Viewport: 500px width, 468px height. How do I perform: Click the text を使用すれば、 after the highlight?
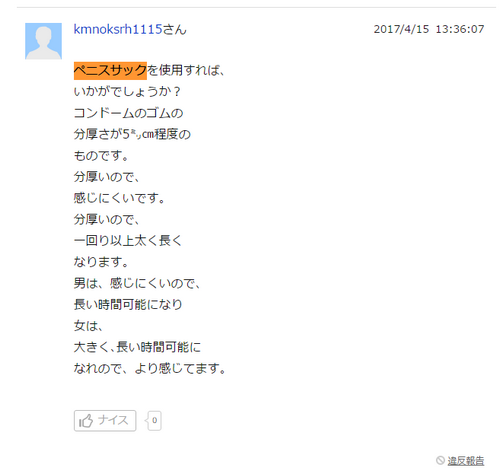pyautogui.click(x=186, y=70)
